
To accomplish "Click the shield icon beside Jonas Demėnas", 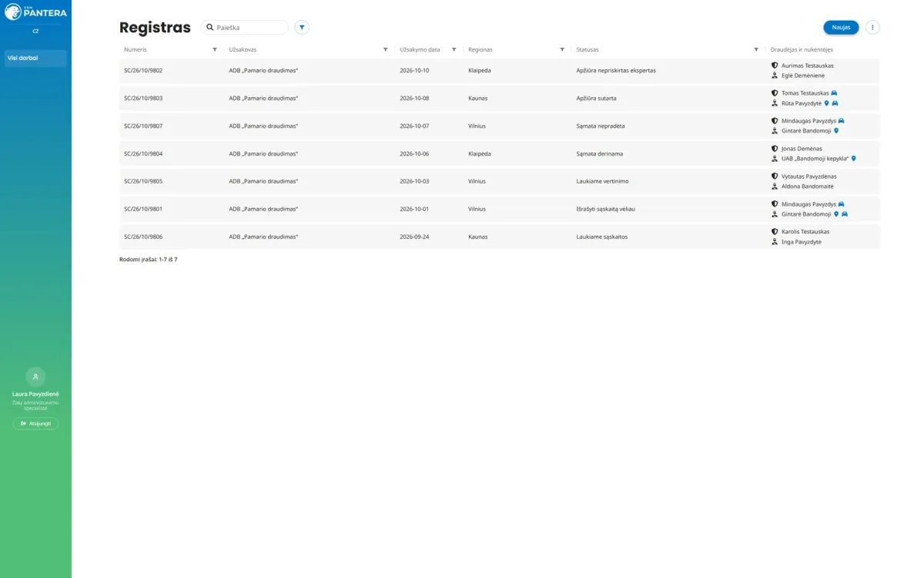I will tap(775, 149).
